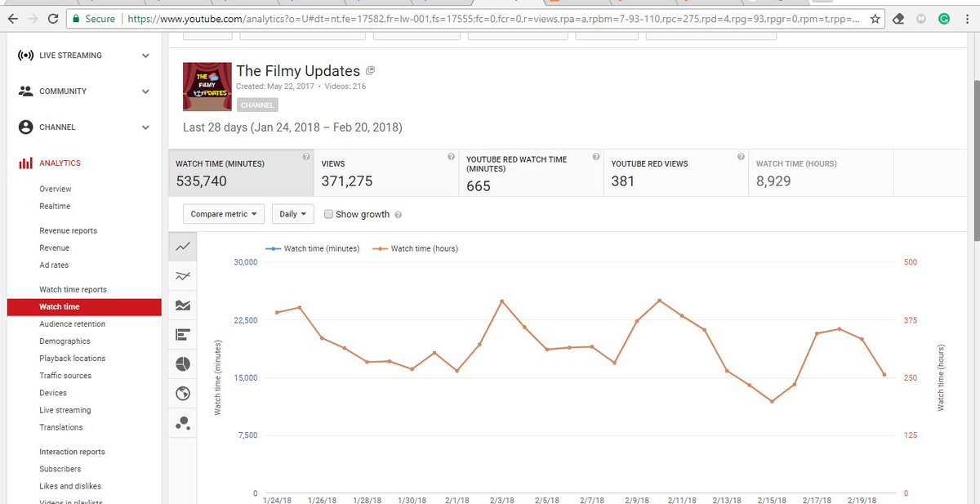Click help icon beside Show growth
The image size is (980, 504).
pos(398,215)
